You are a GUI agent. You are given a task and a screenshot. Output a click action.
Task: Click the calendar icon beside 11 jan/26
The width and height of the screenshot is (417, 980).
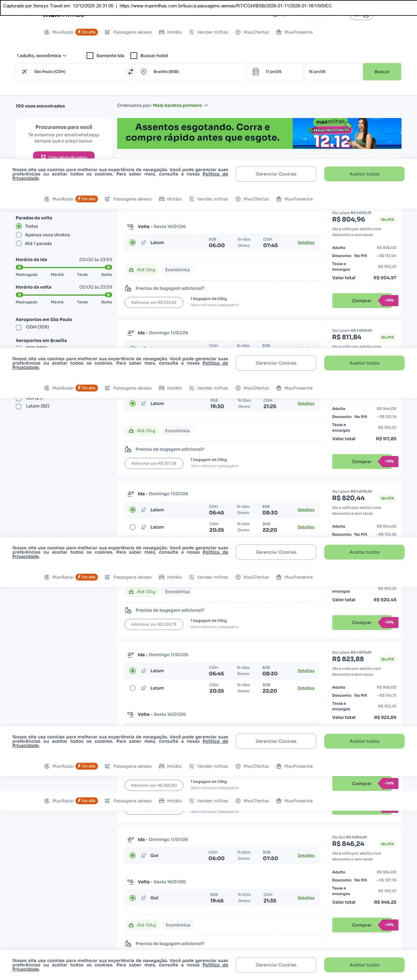(256, 71)
